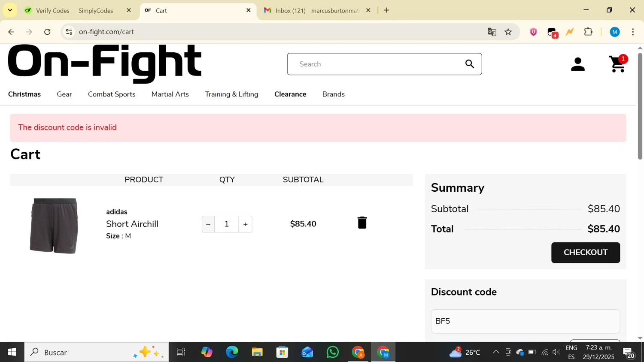Open the Extensions puzzle icon
Viewport: 644px width, 362px height.
point(589,32)
